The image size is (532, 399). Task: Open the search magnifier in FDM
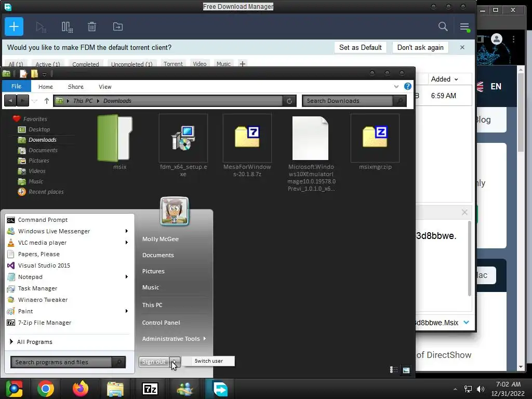[x=443, y=26]
